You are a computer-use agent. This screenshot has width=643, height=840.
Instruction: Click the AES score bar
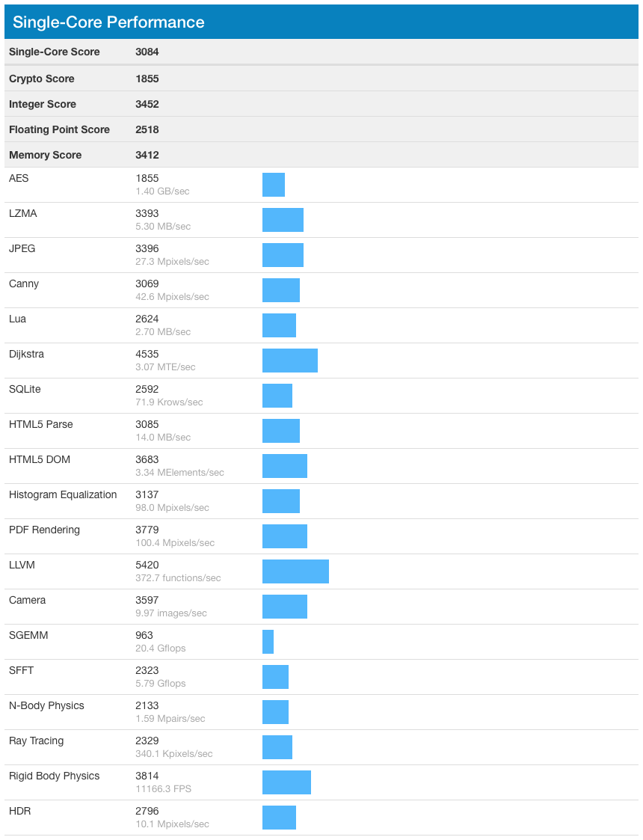coord(274,185)
